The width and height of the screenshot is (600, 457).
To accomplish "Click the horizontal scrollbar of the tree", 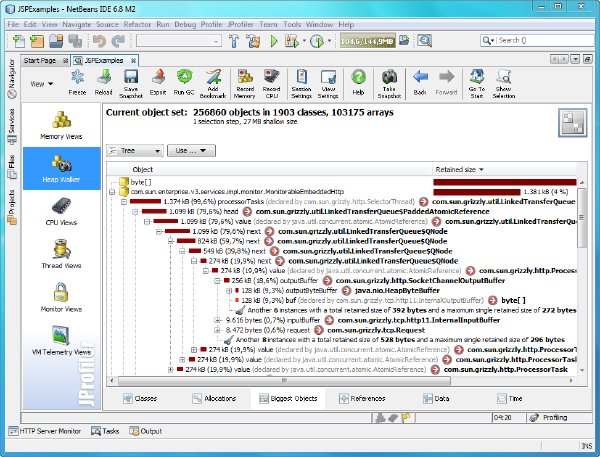I will pyautogui.click(x=284, y=380).
